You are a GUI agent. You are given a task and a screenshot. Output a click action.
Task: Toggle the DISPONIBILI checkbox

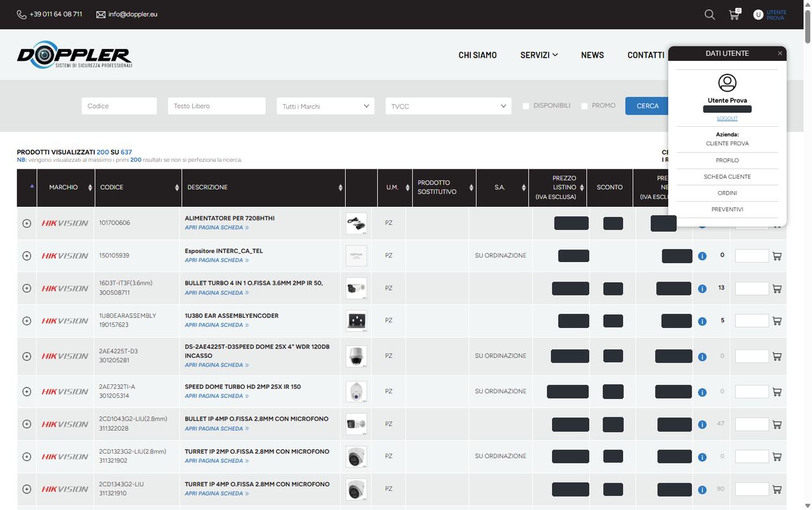pos(526,106)
